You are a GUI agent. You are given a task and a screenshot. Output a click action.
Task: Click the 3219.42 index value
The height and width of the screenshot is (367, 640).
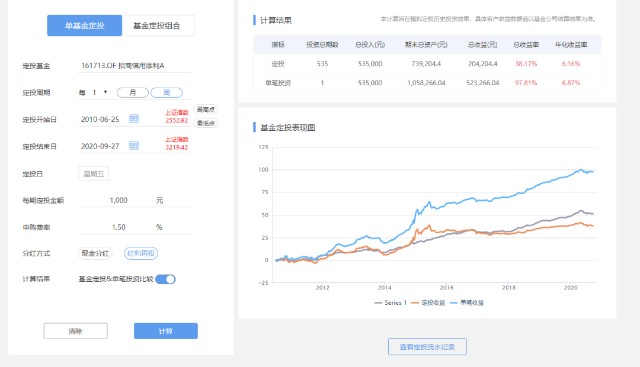(x=177, y=148)
